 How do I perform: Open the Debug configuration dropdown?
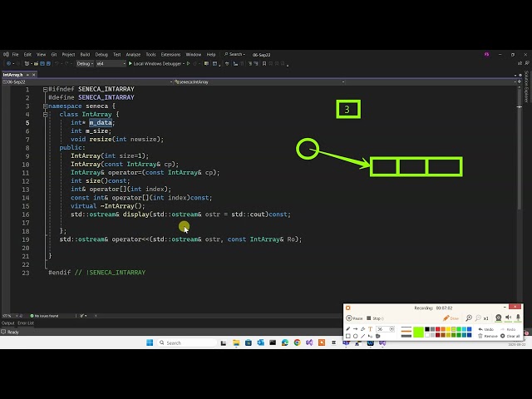point(86,63)
